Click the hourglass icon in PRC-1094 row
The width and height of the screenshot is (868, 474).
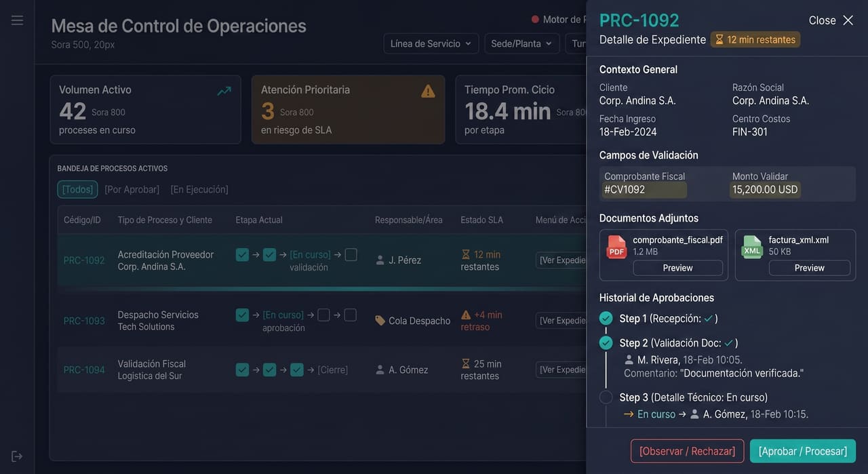tap(465, 363)
